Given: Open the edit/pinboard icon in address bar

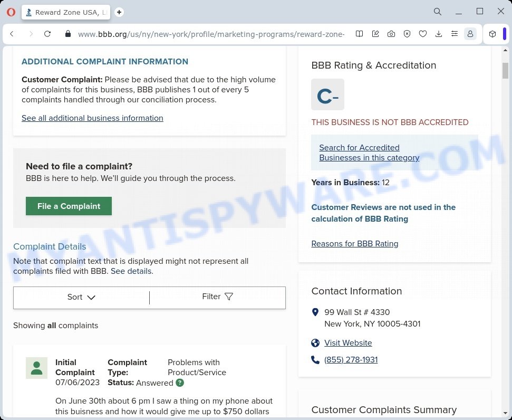Looking at the screenshot, I should coord(375,34).
